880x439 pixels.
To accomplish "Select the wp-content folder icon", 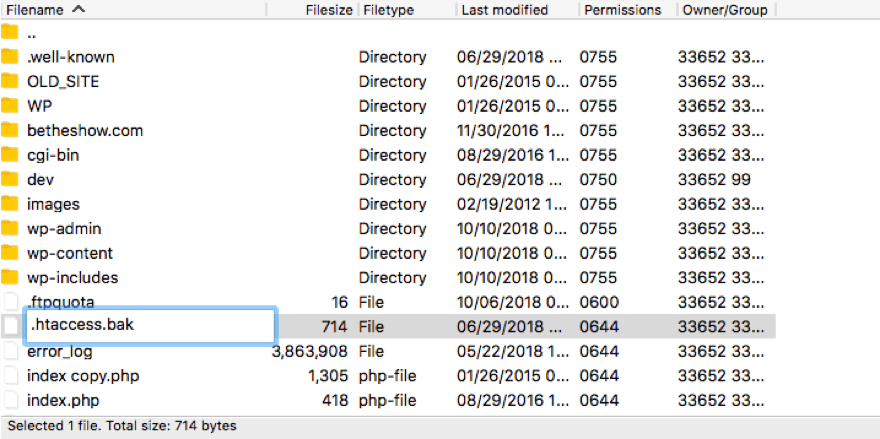I will 10,253.
